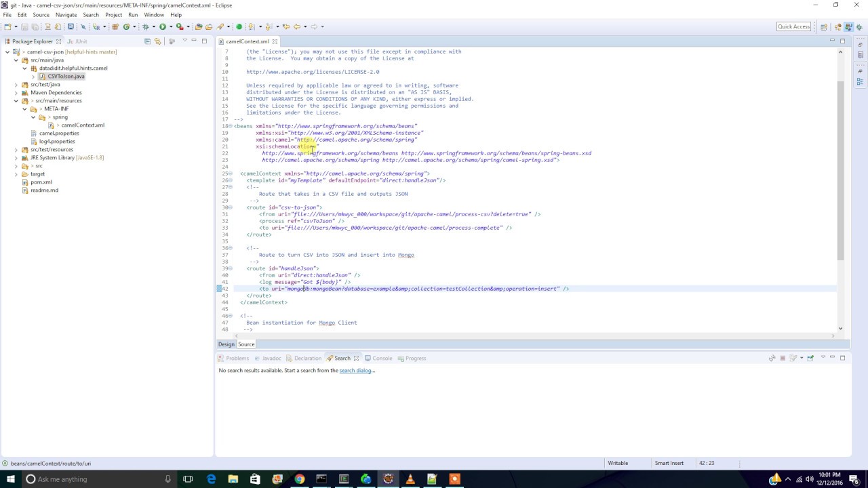This screenshot has height=488, width=868.
Task: Open the File menu
Action: click(7, 15)
